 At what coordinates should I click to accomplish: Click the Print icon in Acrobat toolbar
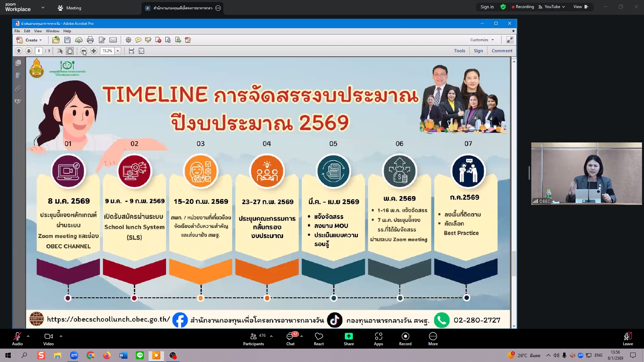[90, 40]
